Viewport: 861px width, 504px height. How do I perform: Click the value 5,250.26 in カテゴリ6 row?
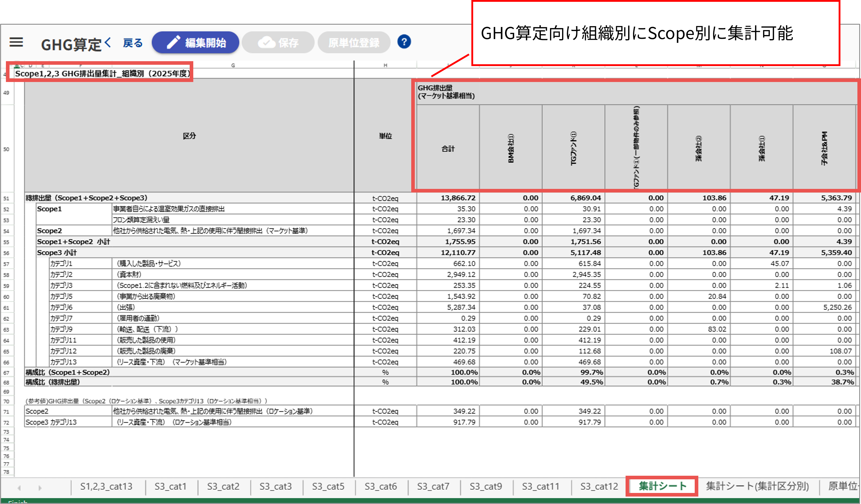(824, 307)
